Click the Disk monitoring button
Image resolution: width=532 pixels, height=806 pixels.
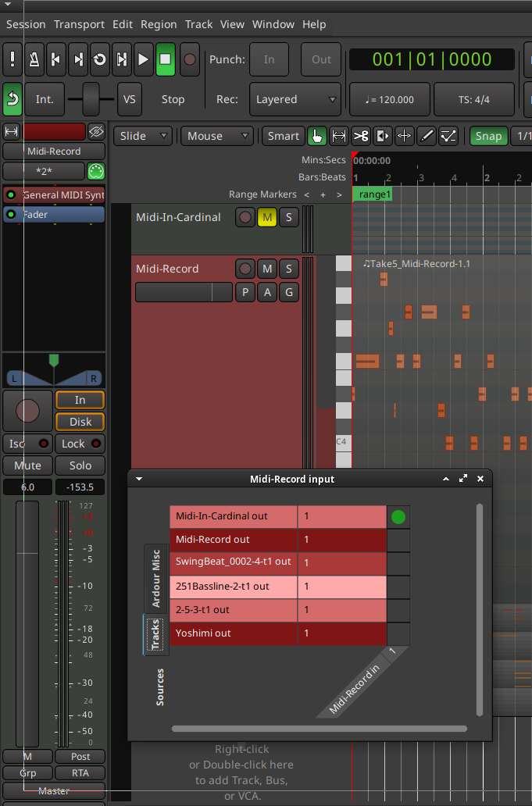coord(80,422)
